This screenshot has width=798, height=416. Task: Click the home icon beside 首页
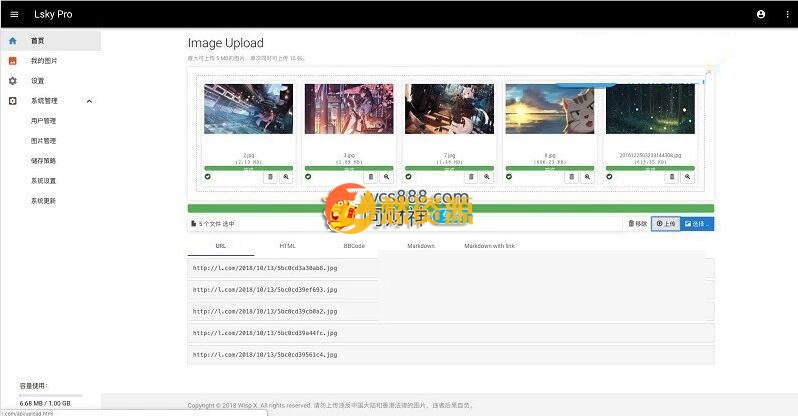pyautogui.click(x=13, y=41)
